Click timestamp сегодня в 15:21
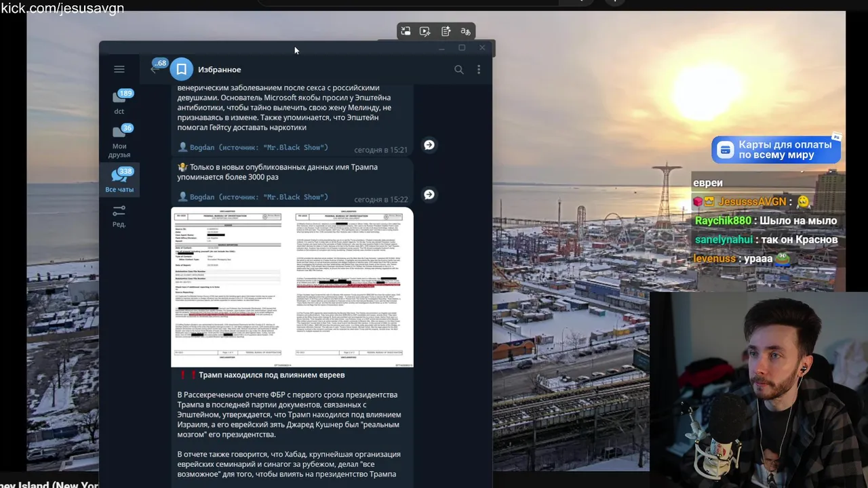This screenshot has height=488, width=868. 381,150
